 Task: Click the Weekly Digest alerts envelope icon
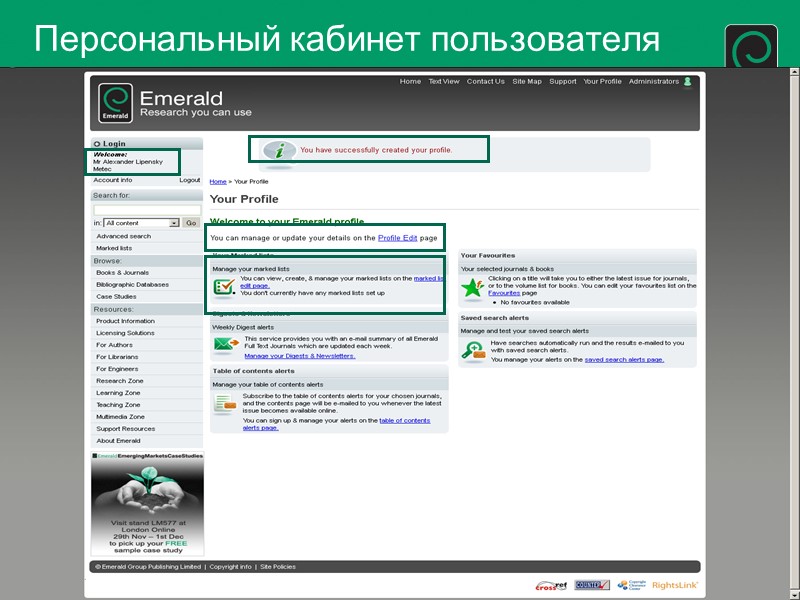click(224, 345)
